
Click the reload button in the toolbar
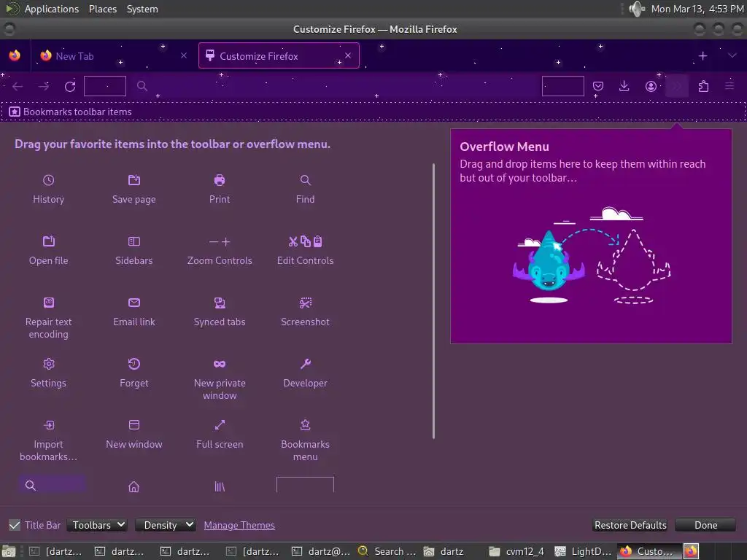click(x=70, y=86)
